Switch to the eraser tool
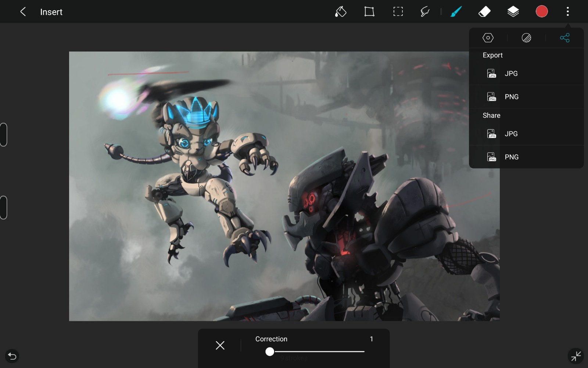Viewport: 588px width, 368px height. pos(484,12)
